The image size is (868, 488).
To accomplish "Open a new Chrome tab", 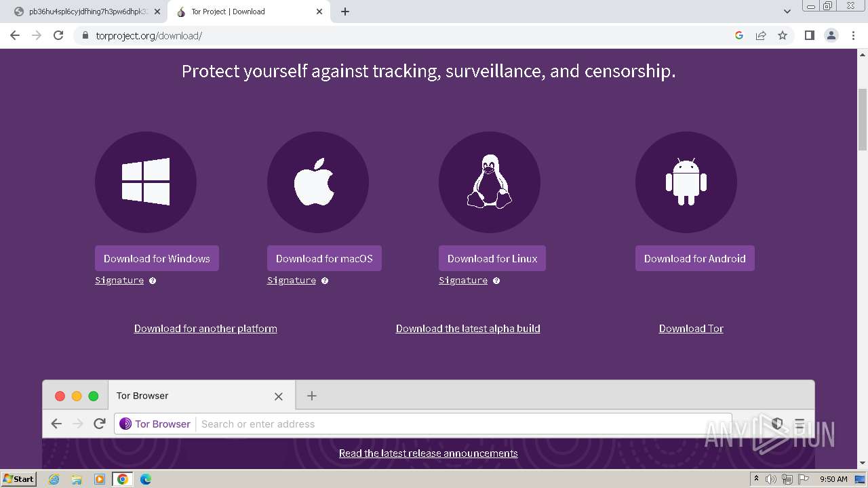I will [x=345, y=12].
